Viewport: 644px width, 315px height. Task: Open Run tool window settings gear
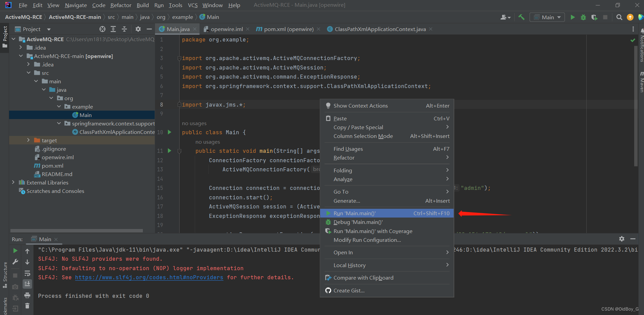tap(622, 239)
